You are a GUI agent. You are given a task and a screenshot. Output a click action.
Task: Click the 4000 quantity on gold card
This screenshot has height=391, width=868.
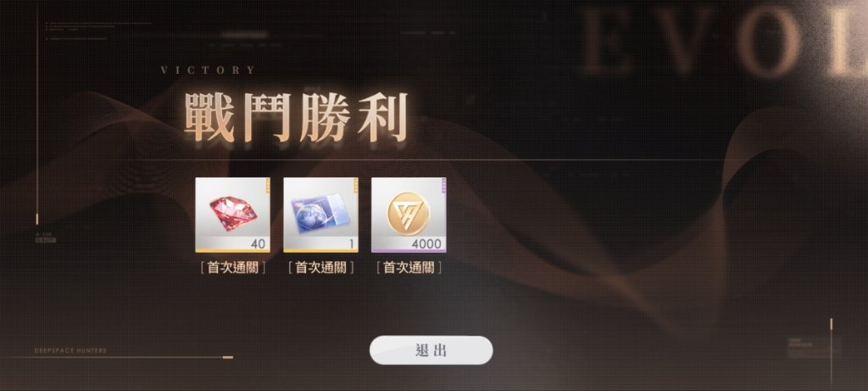(426, 243)
